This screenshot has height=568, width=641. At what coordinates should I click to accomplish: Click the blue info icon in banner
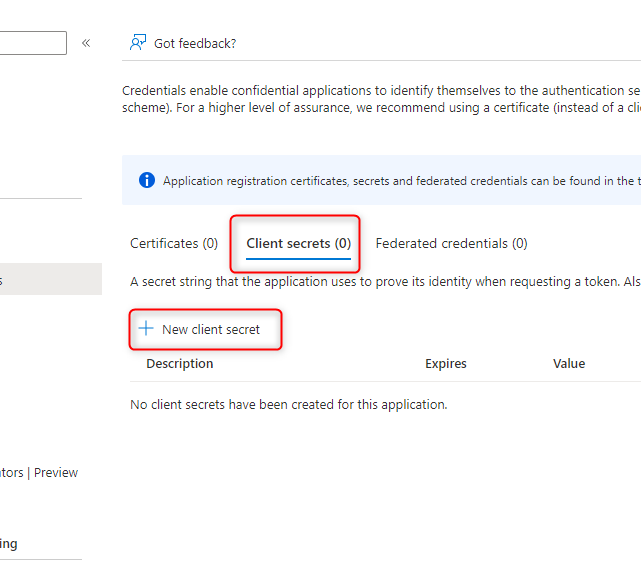coord(147,181)
